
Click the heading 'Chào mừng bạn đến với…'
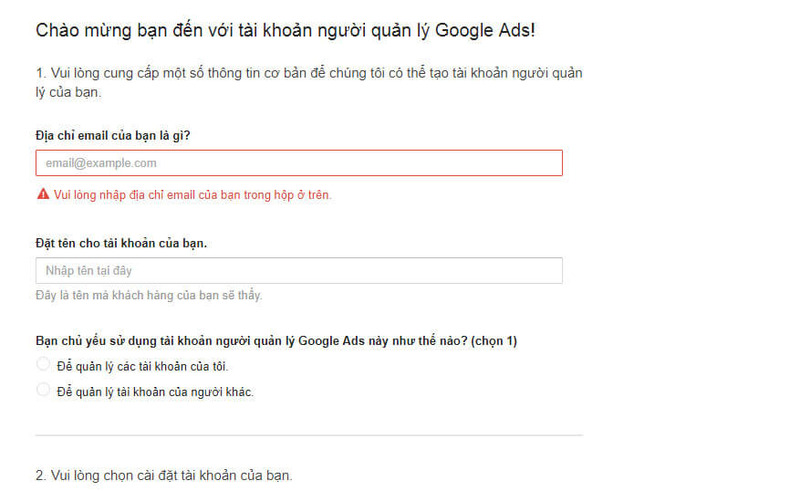tap(285, 30)
